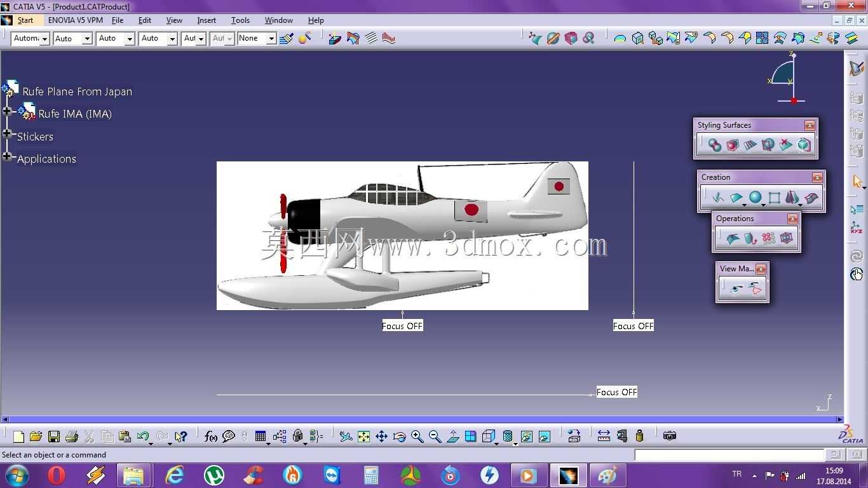Open uTorrent from the taskbar

214,475
